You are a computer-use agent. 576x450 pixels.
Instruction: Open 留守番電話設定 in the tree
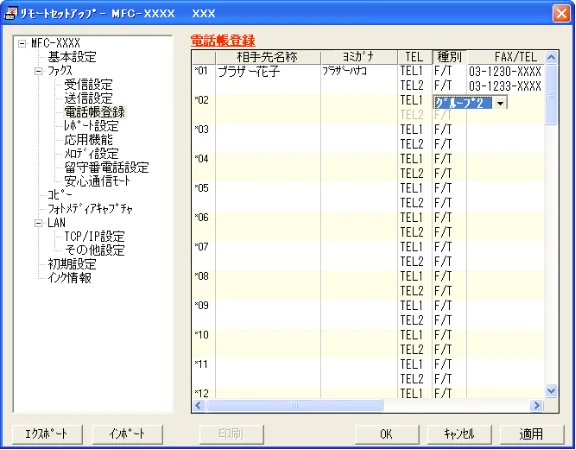(x=107, y=168)
